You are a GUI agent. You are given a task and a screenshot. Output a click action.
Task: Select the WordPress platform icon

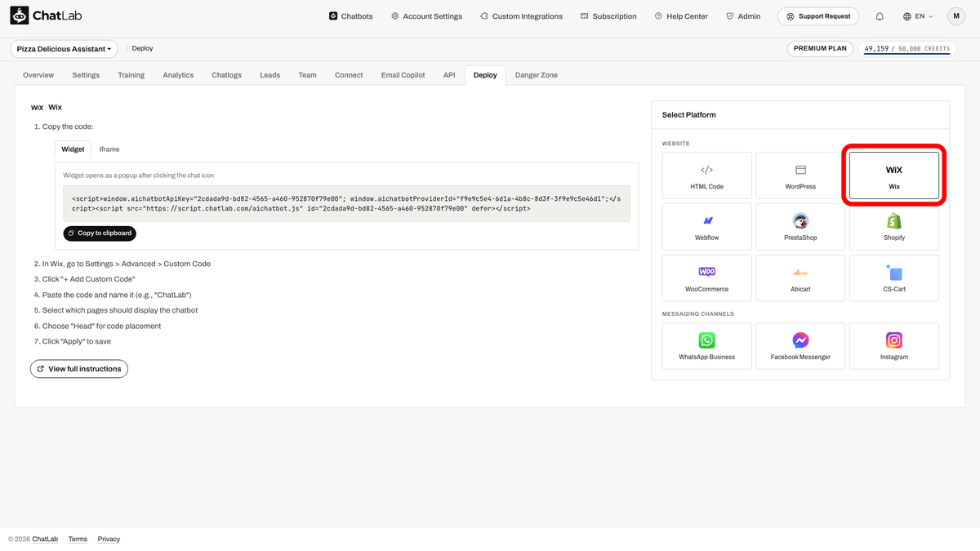[x=800, y=170]
